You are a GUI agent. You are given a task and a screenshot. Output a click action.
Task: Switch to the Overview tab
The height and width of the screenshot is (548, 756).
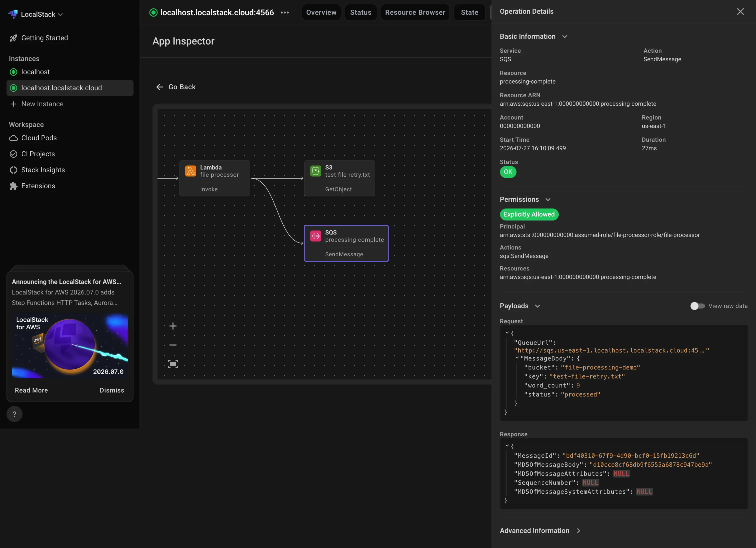pyautogui.click(x=321, y=13)
